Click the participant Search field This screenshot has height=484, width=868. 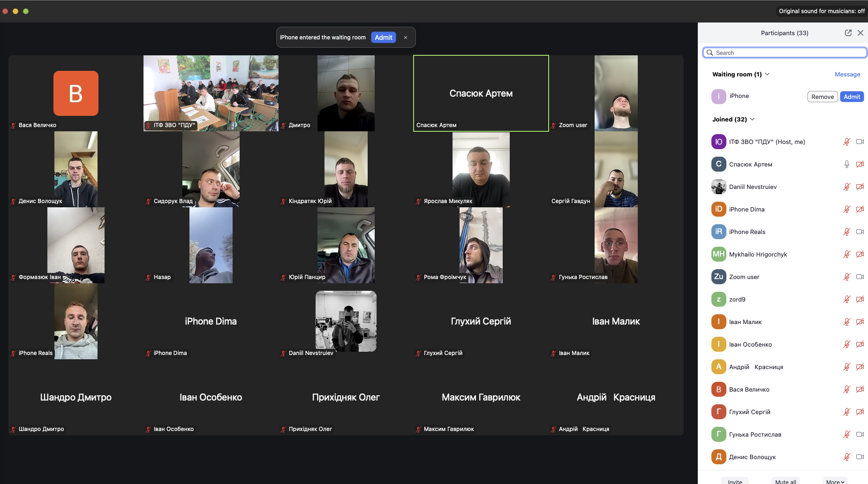[x=788, y=53]
